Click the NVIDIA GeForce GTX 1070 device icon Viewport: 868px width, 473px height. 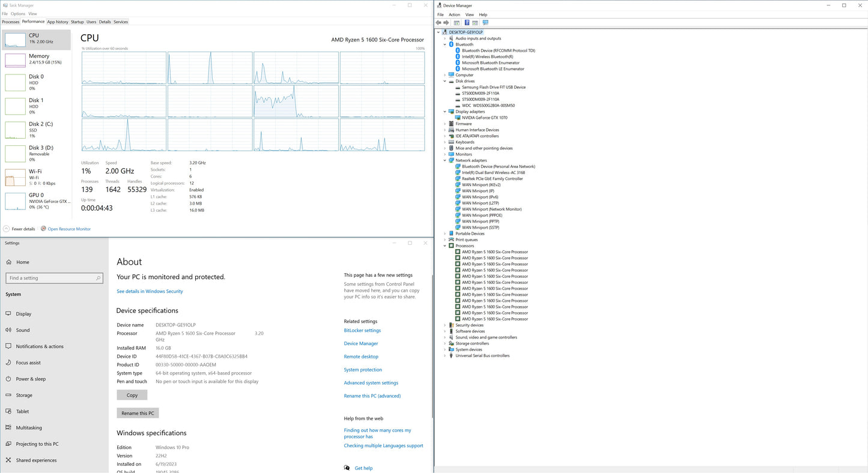(458, 118)
